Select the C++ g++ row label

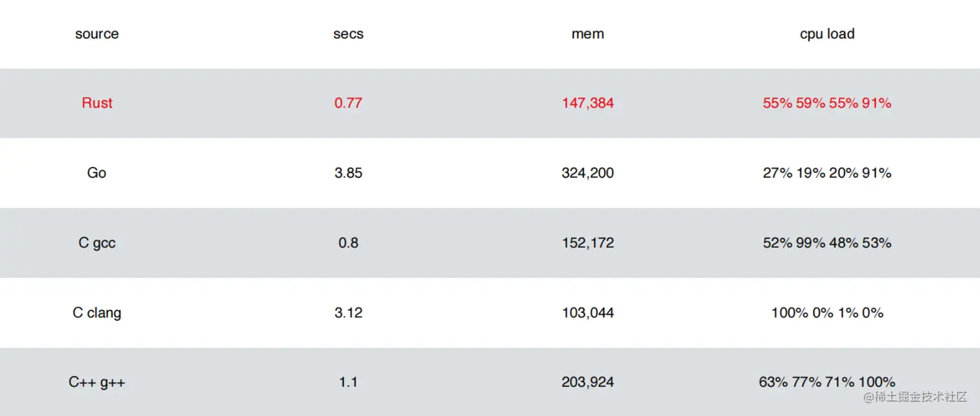(x=97, y=382)
